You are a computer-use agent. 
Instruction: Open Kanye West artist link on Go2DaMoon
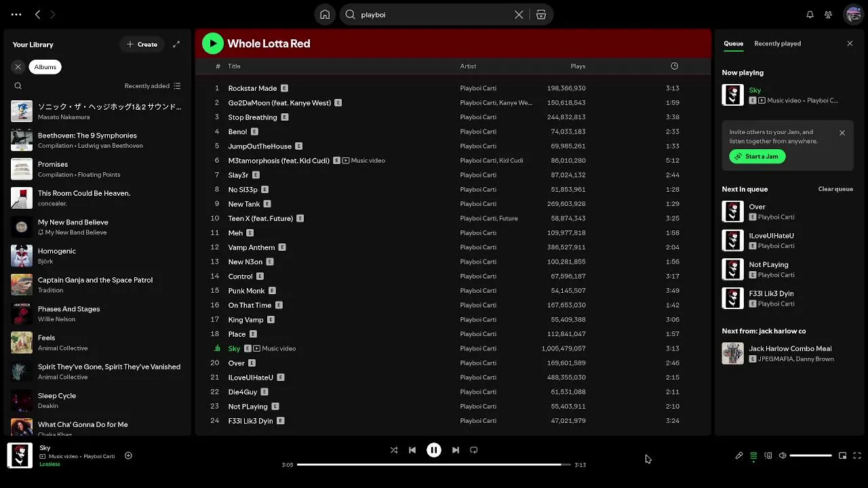click(515, 103)
